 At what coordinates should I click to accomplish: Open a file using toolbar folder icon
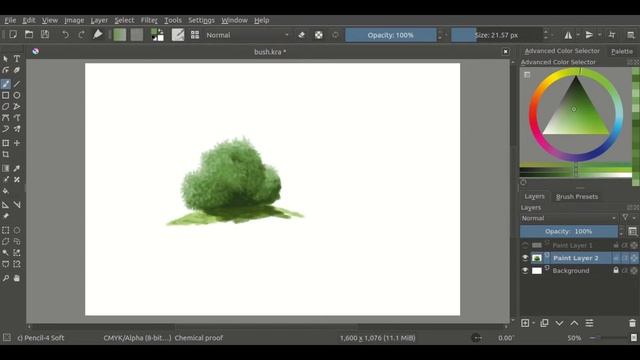(29, 35)
